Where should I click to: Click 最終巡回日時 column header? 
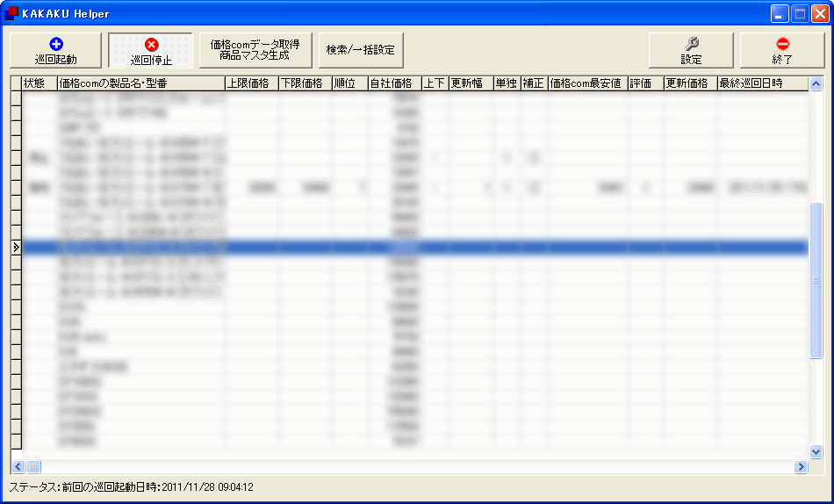763,83
